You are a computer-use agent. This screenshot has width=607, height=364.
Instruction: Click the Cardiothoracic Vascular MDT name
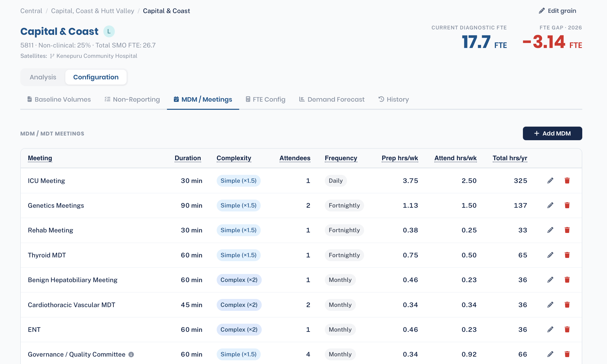coord(71,305)
